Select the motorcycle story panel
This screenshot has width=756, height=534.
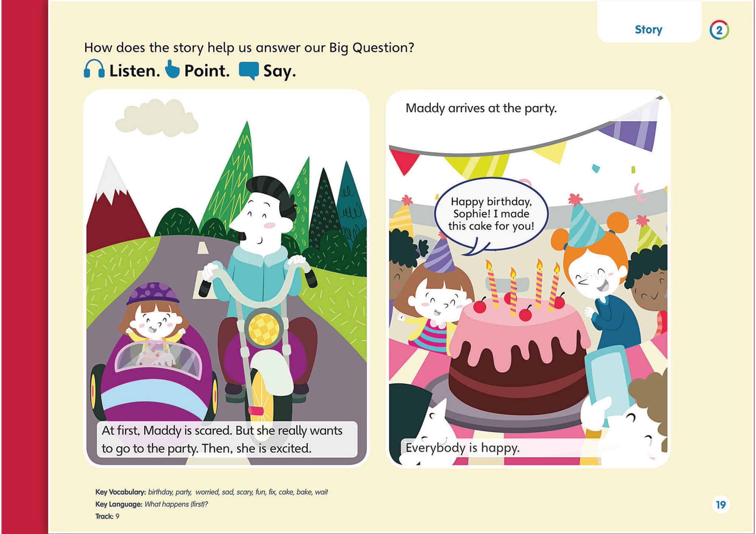pyautogui.click(x=227, y=279)
